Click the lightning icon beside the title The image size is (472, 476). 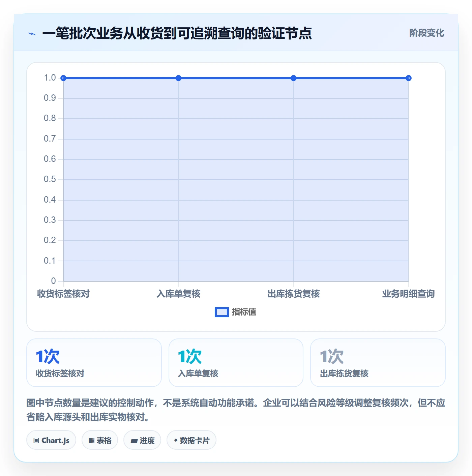[x=32, y=34]
